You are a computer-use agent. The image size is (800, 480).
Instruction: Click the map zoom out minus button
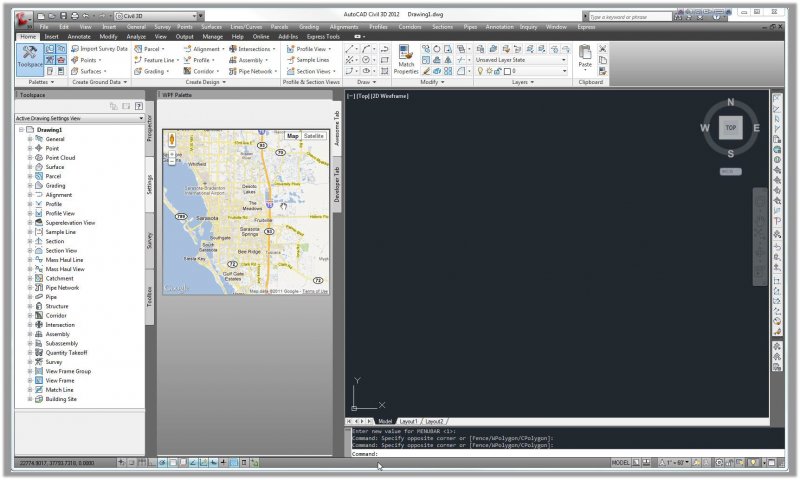[171, 161]
